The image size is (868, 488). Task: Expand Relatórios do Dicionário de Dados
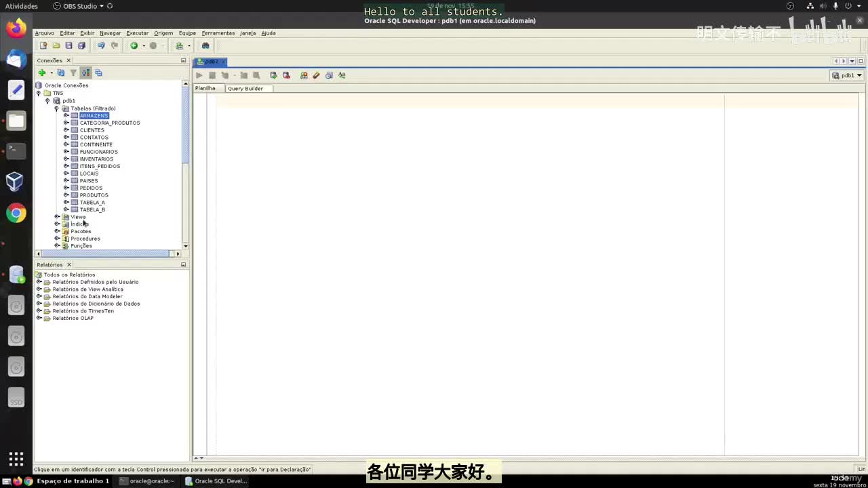point(39,304)
